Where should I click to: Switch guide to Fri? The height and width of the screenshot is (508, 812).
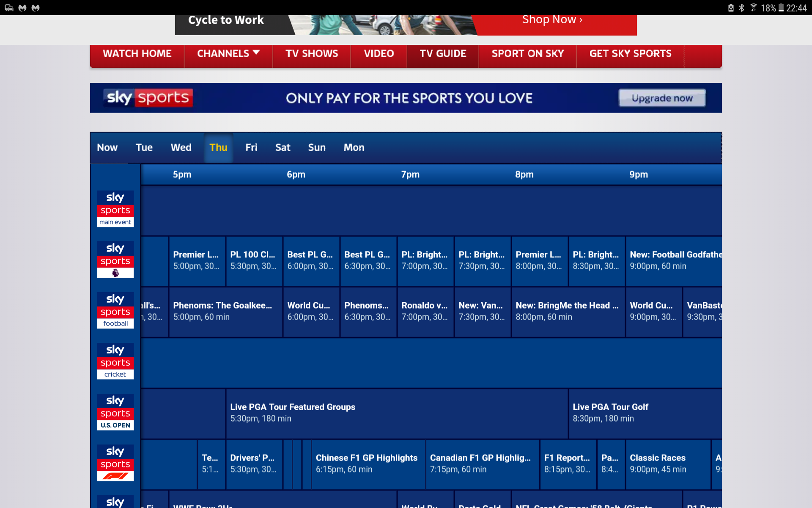point(251,148)
